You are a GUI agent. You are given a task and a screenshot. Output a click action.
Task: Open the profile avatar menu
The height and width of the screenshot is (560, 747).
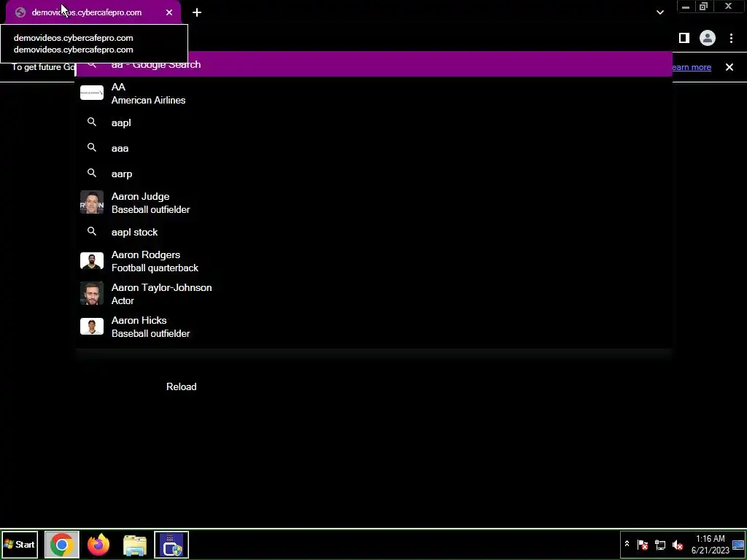coord(708,38)
